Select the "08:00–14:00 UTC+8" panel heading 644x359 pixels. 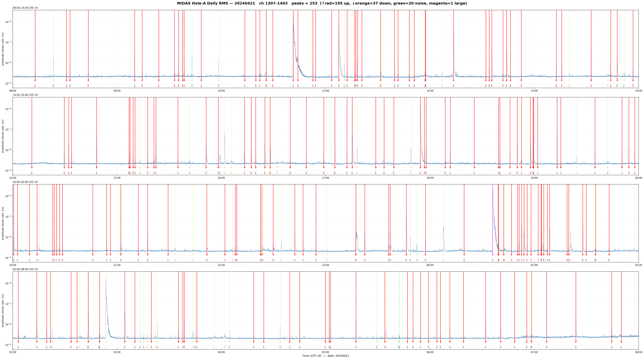[x=25, y=8]
